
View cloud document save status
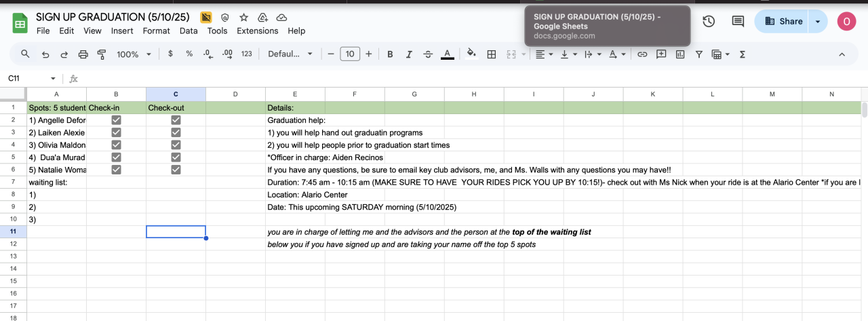281,17
